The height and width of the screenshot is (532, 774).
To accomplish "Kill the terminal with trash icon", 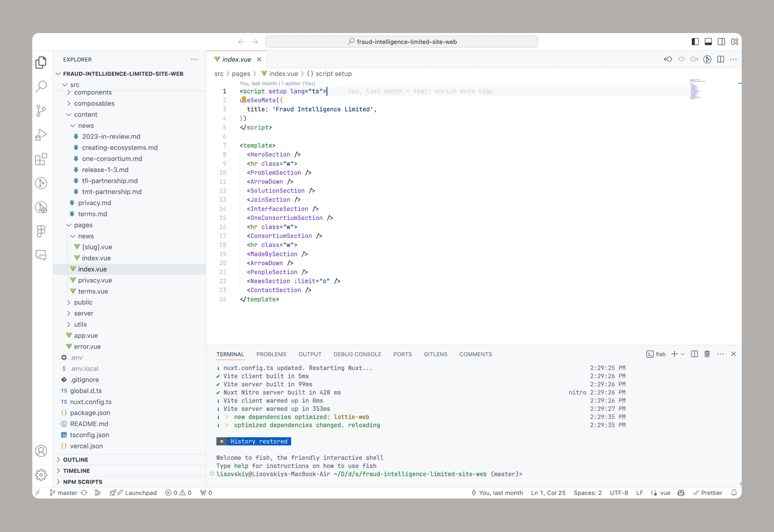I will (x=707, y=354).
